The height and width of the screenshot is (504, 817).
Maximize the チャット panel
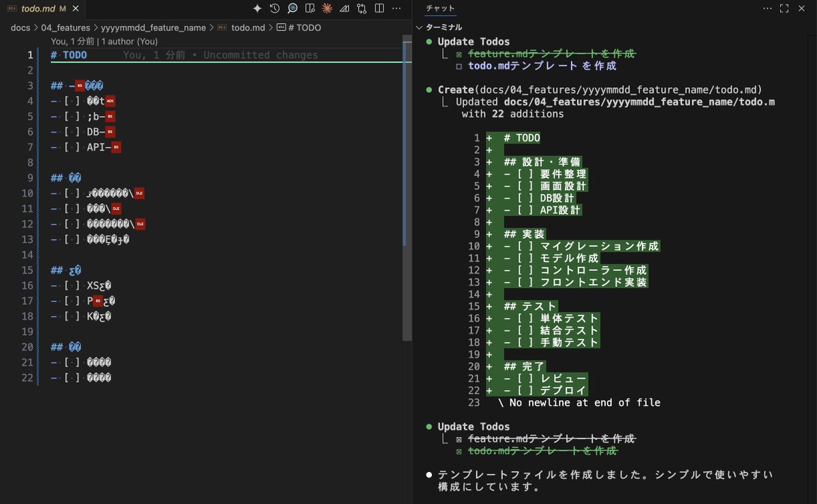click(x=784, y=8)
